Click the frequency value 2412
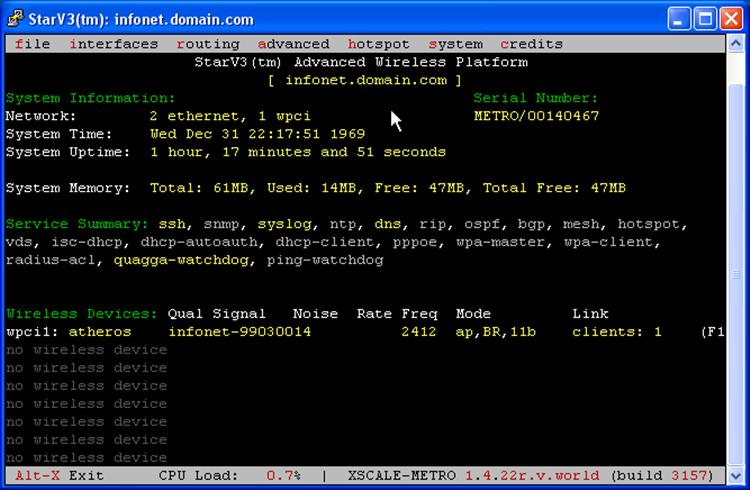750x490 pixels. [419, 332]
